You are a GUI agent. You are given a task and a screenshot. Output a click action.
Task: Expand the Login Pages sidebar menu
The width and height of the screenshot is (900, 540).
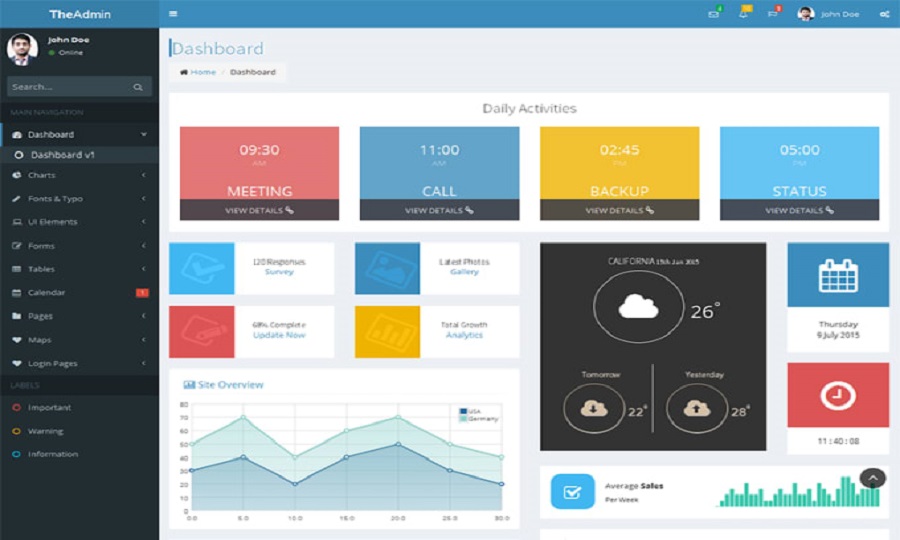52,364
